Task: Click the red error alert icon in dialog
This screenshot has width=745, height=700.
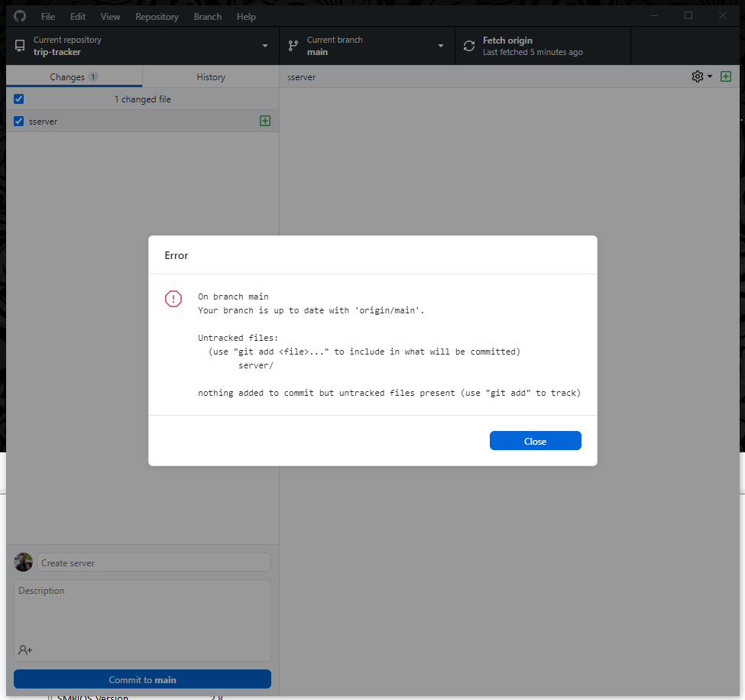Action: coord(173,299)
